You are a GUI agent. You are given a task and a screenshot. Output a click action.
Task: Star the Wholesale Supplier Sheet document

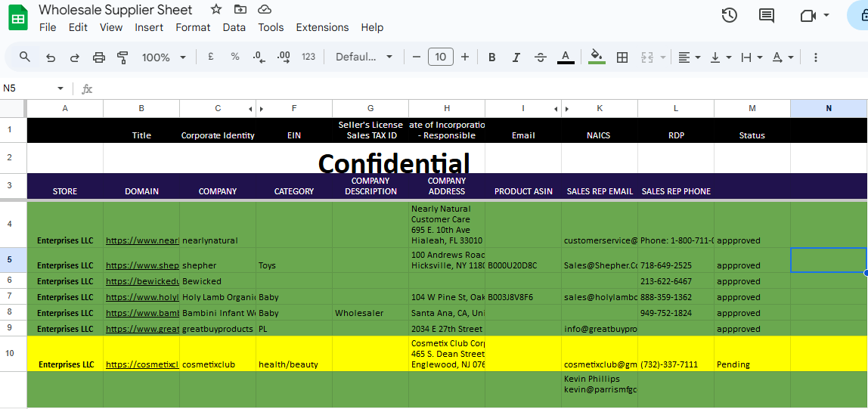(216, 9)
